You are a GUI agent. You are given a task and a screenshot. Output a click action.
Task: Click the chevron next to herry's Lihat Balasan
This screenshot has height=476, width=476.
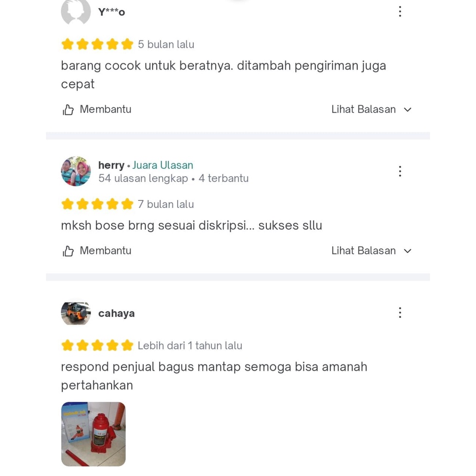coord(408,251)
